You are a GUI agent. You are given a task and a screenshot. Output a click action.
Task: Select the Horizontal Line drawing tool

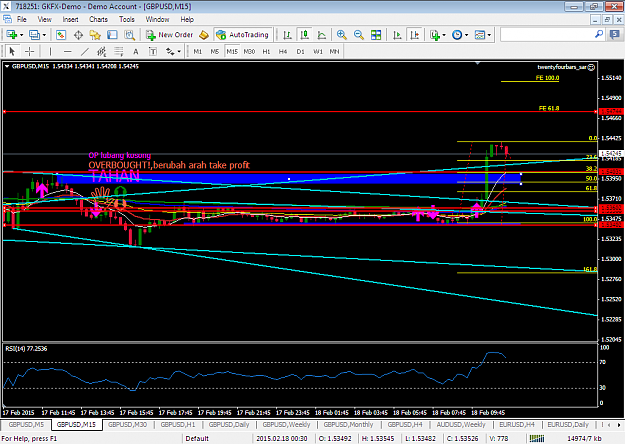tap(68, 51)
